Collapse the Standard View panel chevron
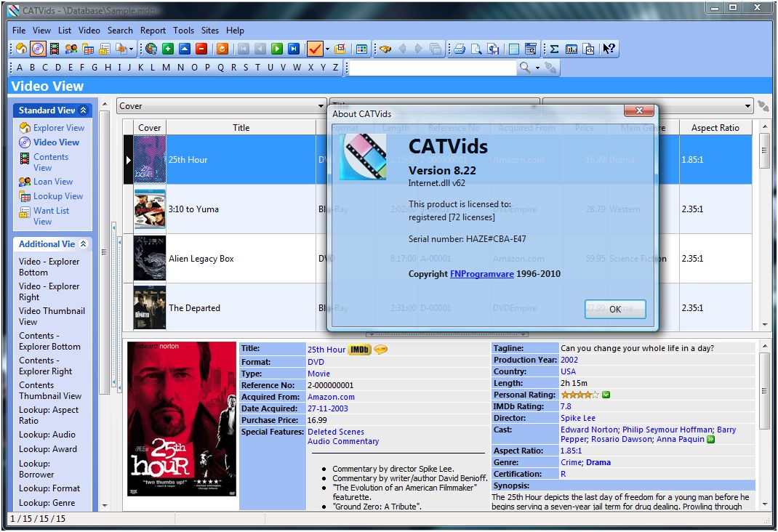 coord(84,110)
